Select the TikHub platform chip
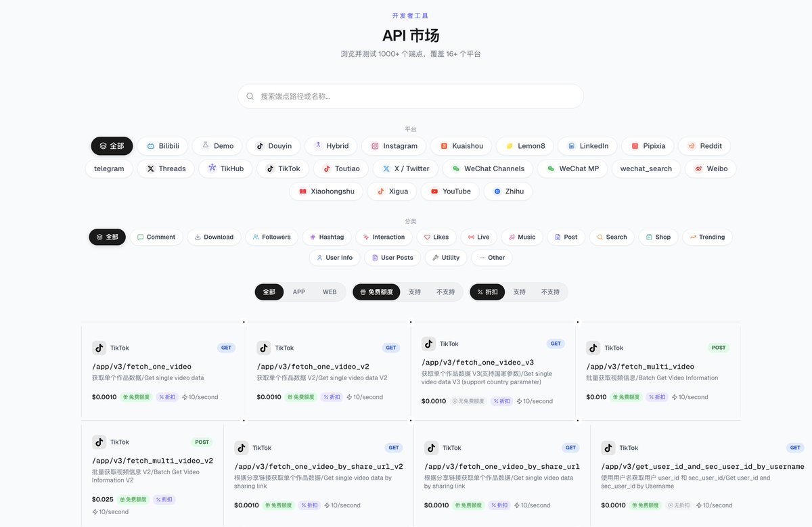 click(225, 168)
